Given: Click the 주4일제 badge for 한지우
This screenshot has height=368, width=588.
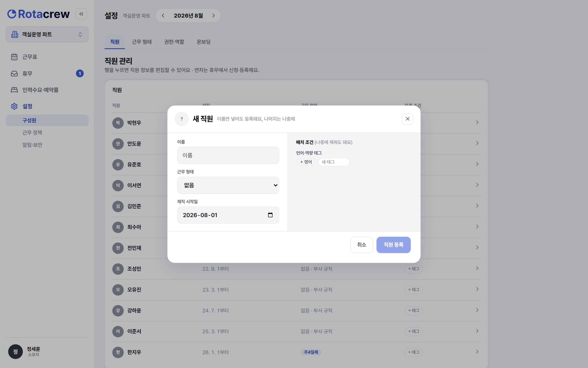Looking at the screenshot, I should (311, 352).
